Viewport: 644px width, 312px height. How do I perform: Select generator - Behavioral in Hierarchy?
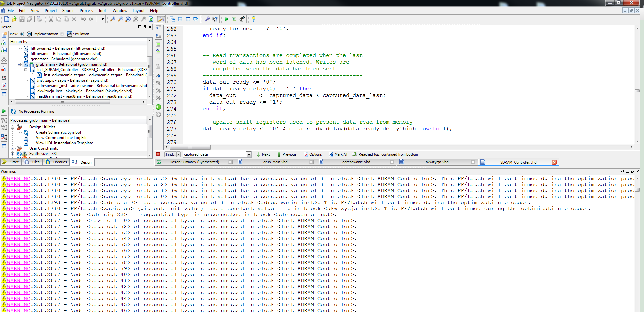(x=64, y=59)
